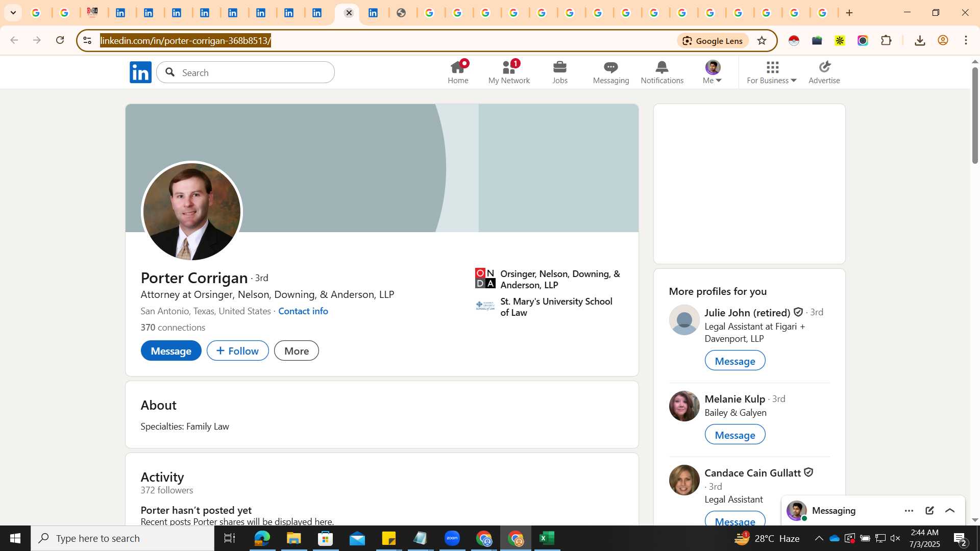Open the Chrome profile avatar
The height and width of the screenshot is (551, 980).
coord(943,40)
